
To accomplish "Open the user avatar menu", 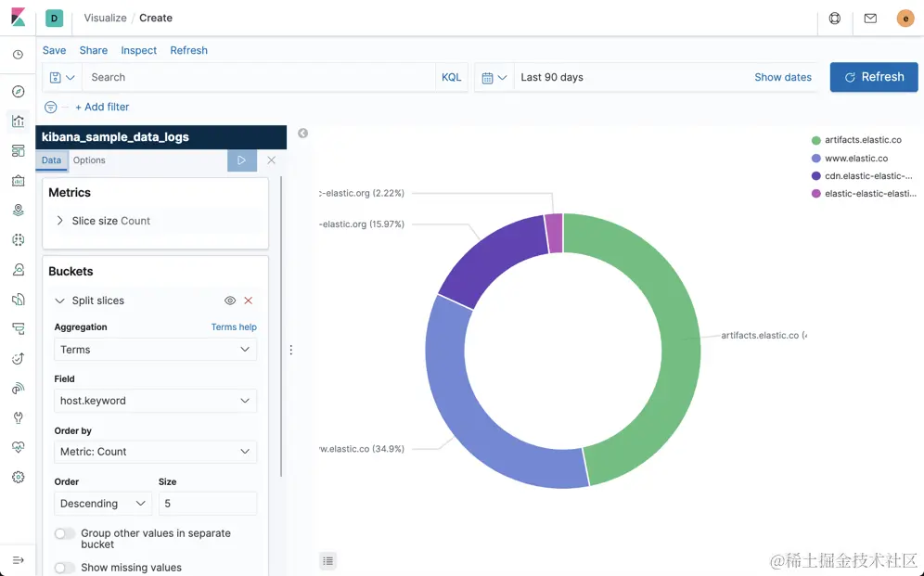I will [905, 19].
